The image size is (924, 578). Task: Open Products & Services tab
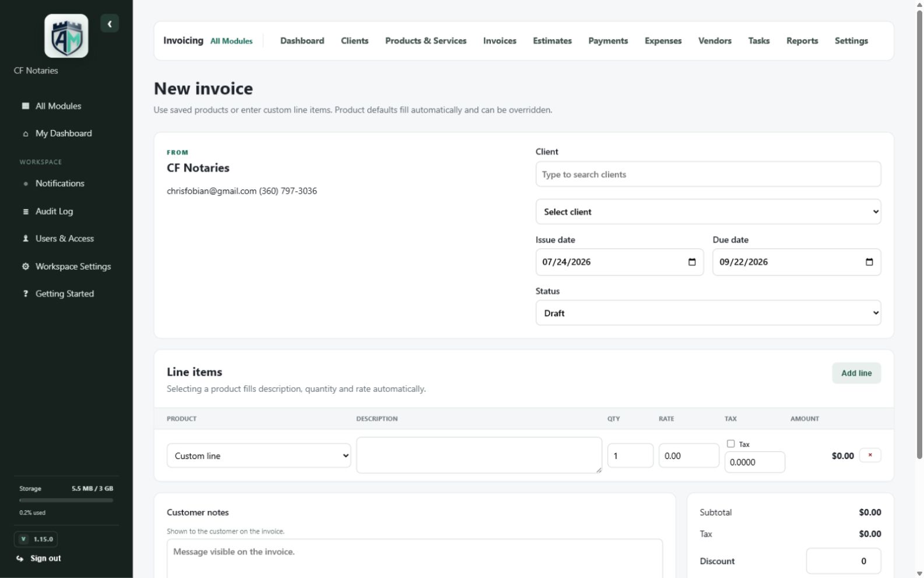tap(426, 41)
